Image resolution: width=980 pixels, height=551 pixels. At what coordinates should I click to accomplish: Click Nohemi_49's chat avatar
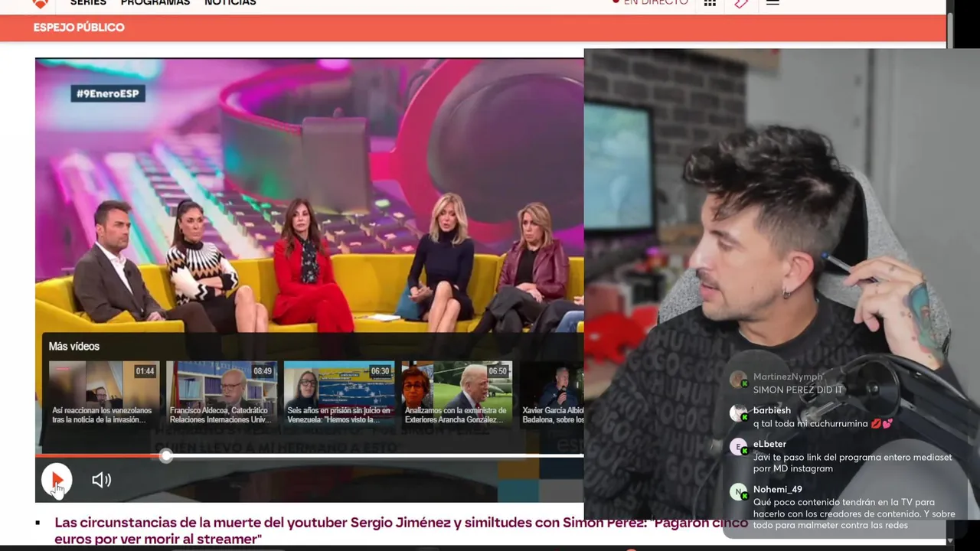[739, 492]
